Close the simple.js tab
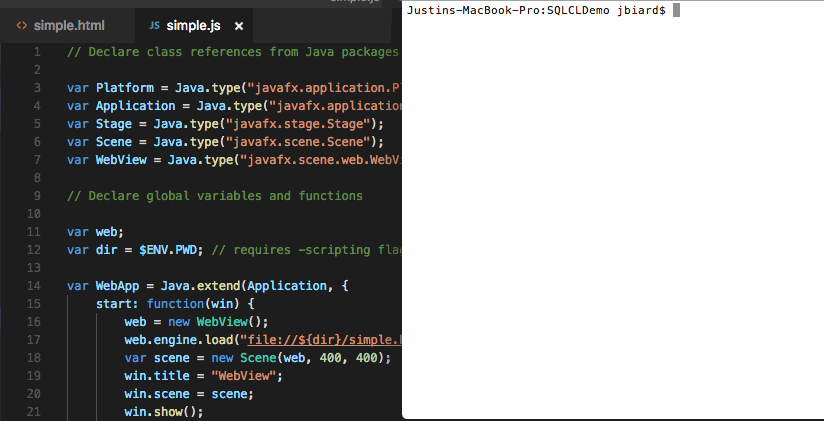Screen dimensions: 824x421 tap(239, 26)
